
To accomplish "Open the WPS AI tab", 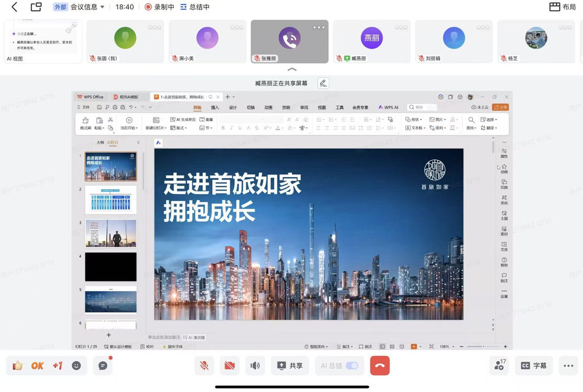I will pos(388,107).
